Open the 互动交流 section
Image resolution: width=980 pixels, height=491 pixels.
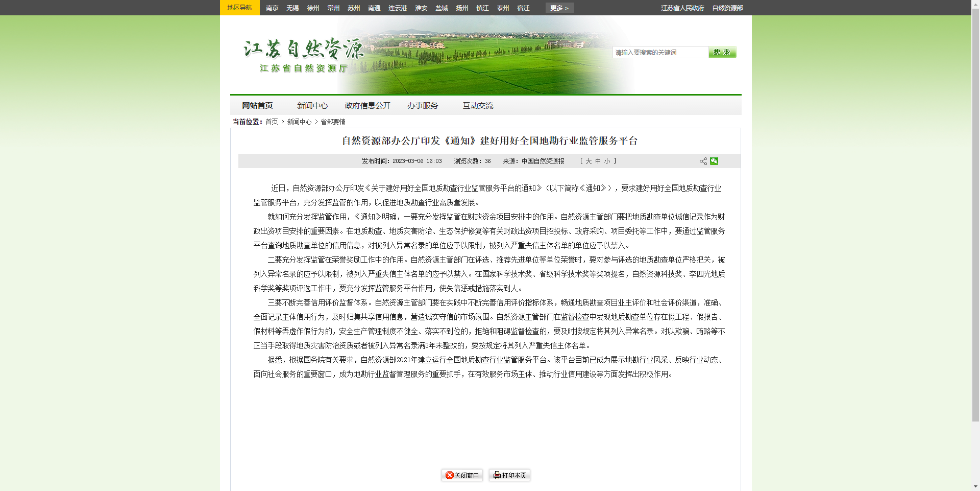[x=478, y=106]
